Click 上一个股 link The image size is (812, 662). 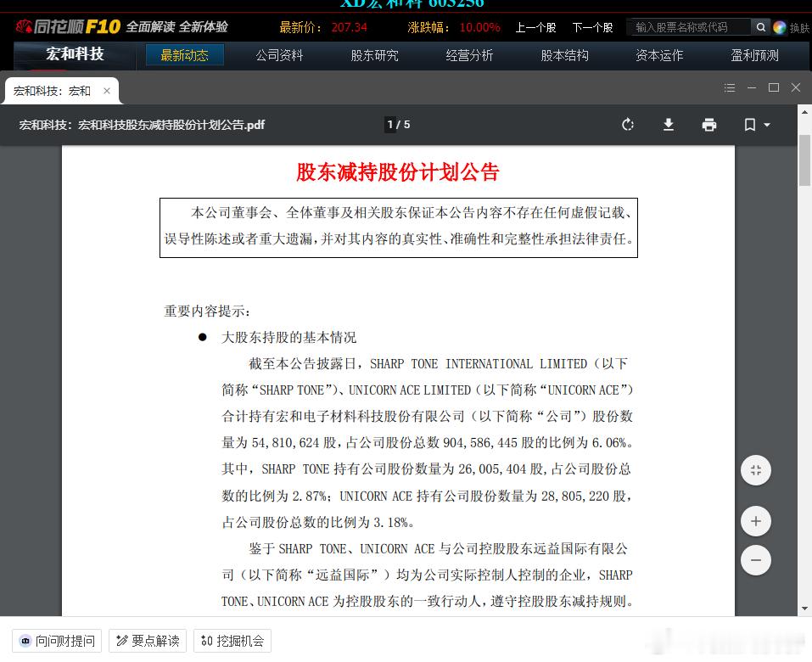(x=535, y=27)
